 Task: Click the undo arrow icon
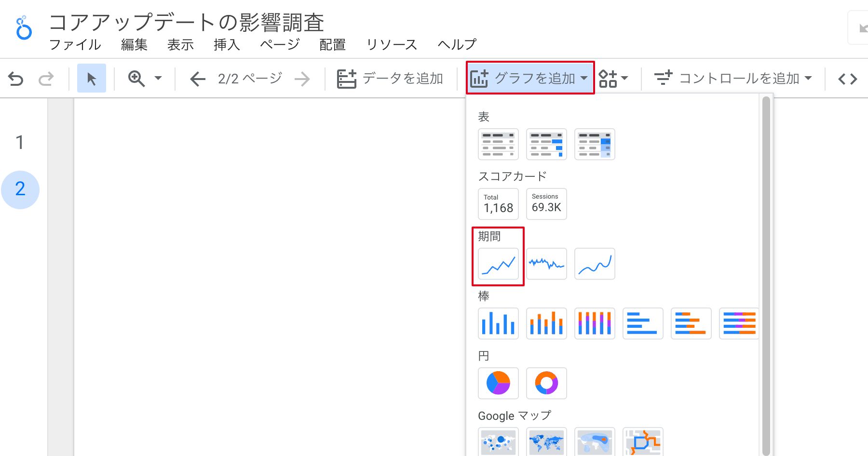point(16,79)
